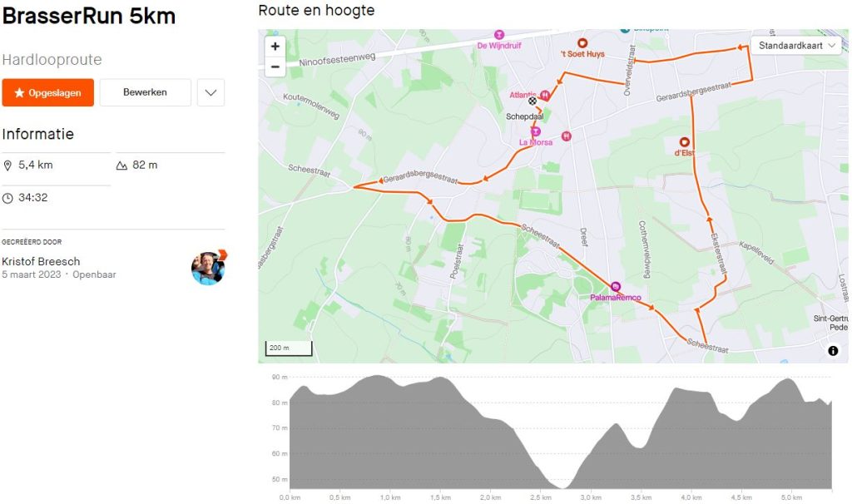The height and width of the screenshot is (504, 852).
Task: Click the Bewerken button
Action: 145,92
